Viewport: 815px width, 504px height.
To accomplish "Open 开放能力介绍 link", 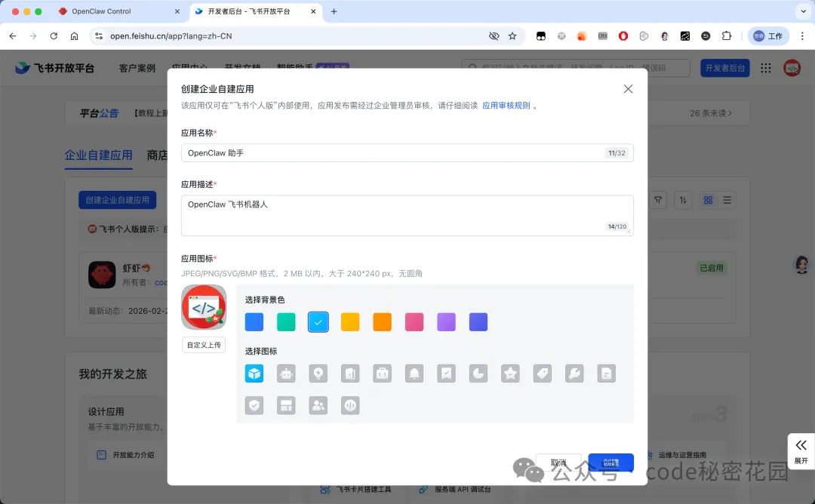I will click(x=125, y=455).
